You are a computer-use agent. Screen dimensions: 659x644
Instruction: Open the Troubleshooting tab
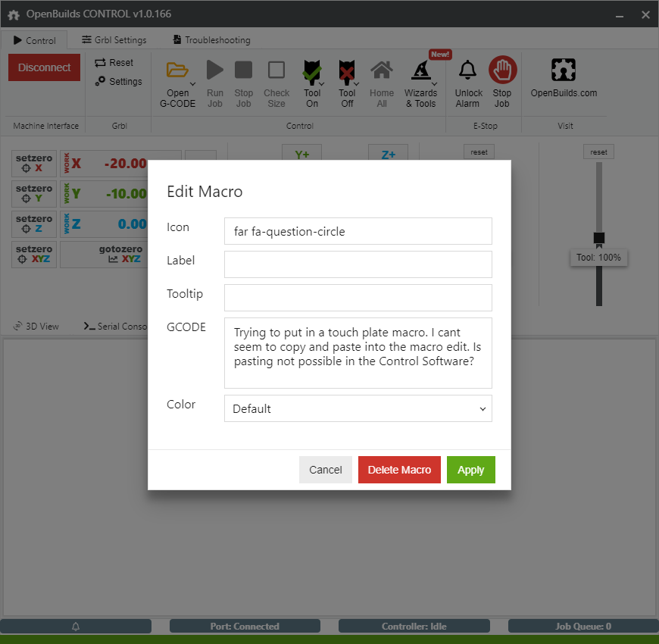pos(211,40)
